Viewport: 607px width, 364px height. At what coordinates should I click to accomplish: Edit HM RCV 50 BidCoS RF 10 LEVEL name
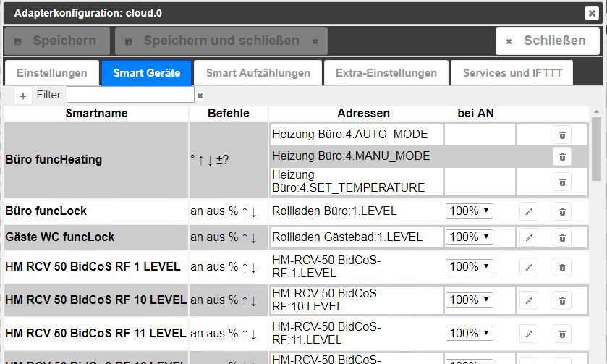(x=529, y=301)
